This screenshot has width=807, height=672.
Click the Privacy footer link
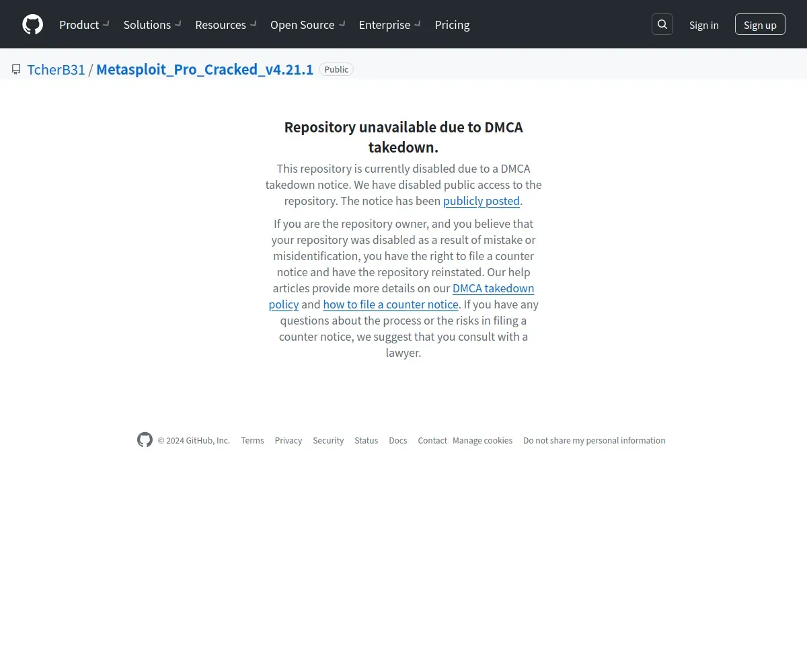click(289, 441)
